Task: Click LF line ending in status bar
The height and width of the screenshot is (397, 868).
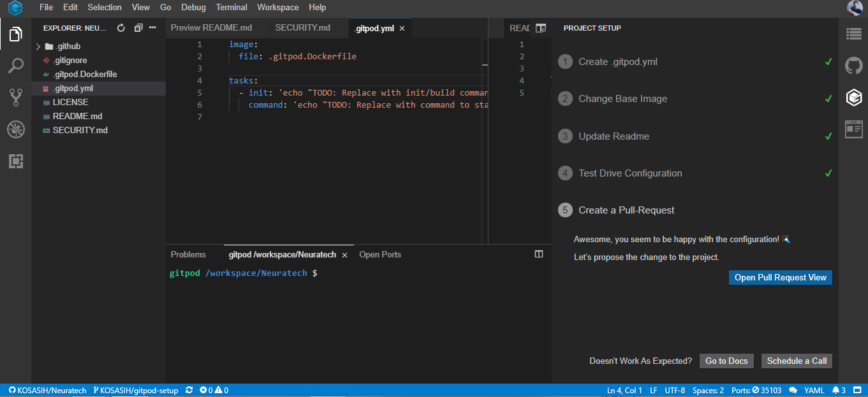Action: point(654,390)
